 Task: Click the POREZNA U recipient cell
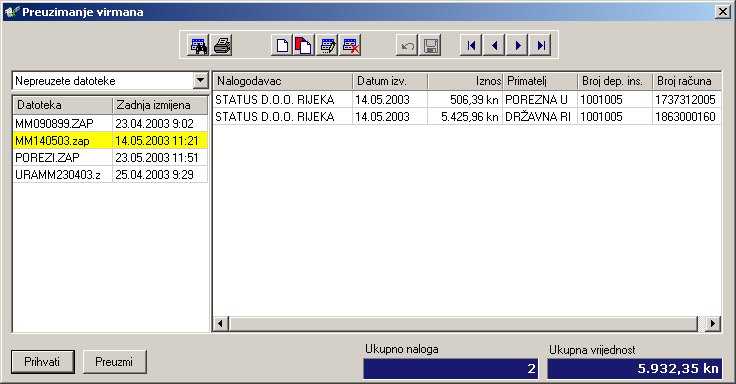tap(540, 100)
